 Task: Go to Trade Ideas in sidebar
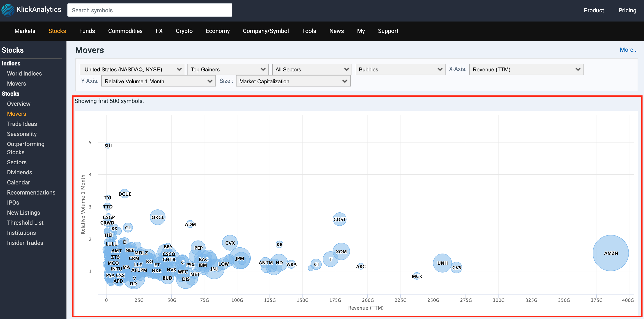click(22, 124)
